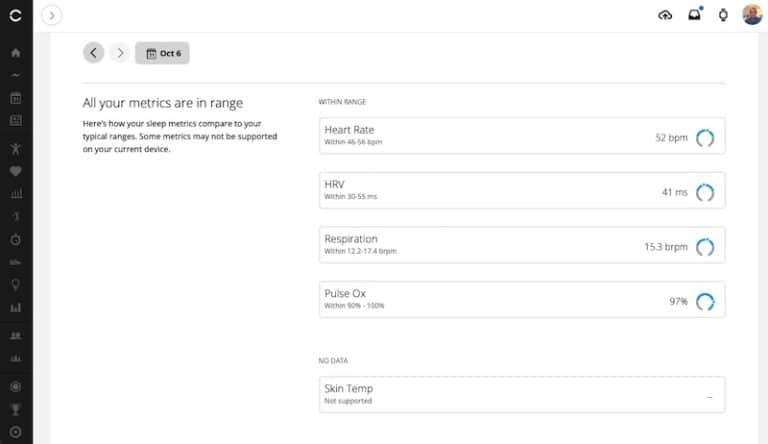Select the Respiration metric row
Image resolution: width=768 pixels, height=444 pixels.
[x=522, y=245]
